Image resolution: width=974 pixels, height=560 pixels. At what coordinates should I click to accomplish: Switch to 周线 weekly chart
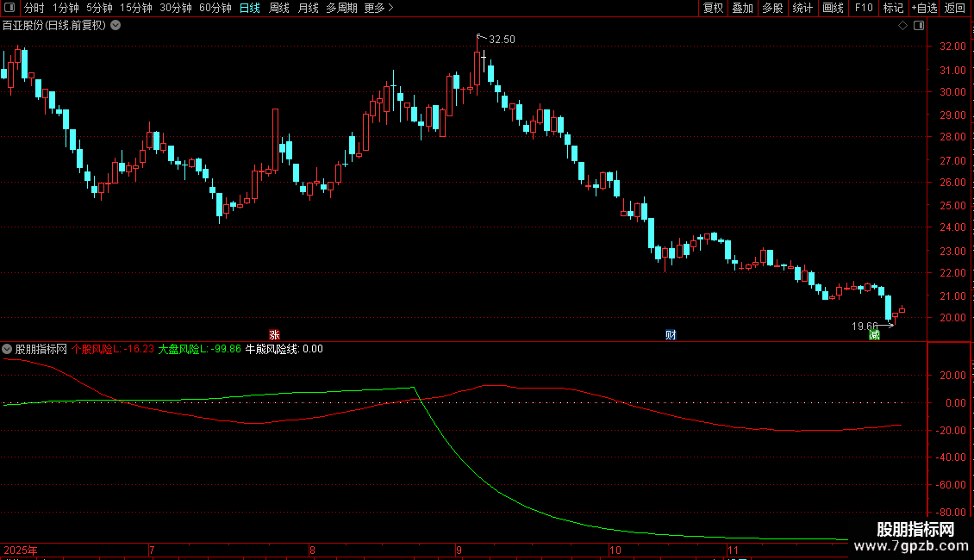[279, 8]
